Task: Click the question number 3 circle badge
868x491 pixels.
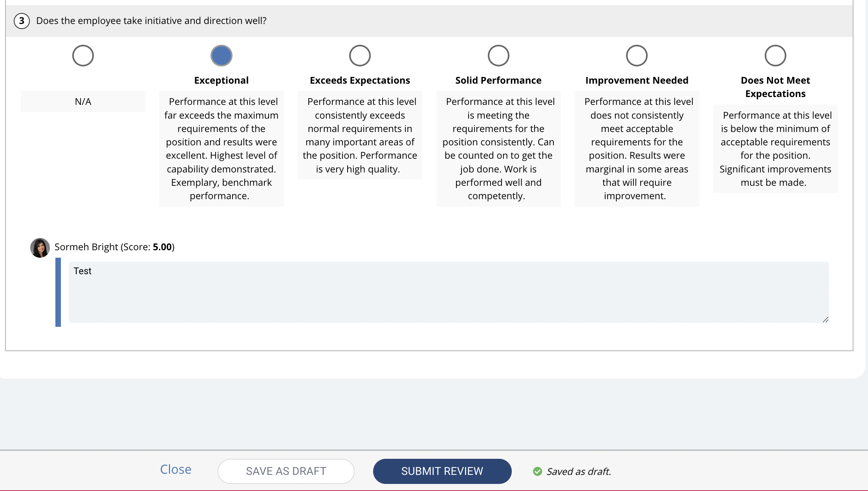Action: (x=22, y=21)
